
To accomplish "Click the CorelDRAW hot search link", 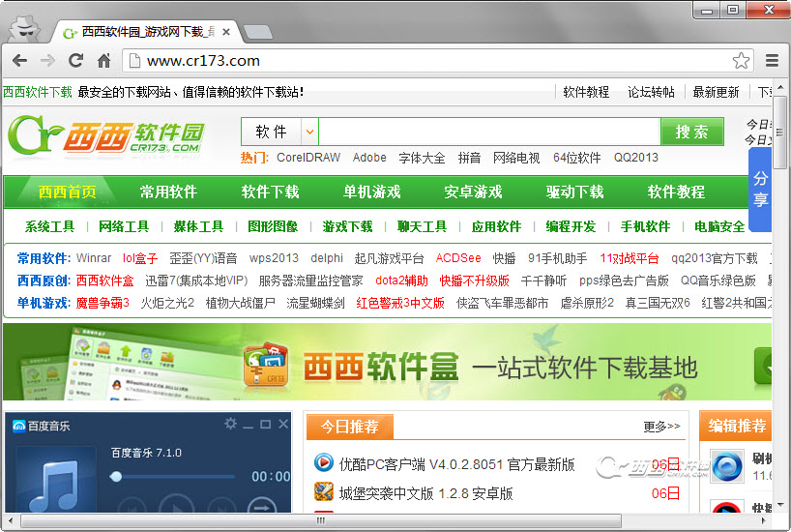I will click(x=308, y=158).
